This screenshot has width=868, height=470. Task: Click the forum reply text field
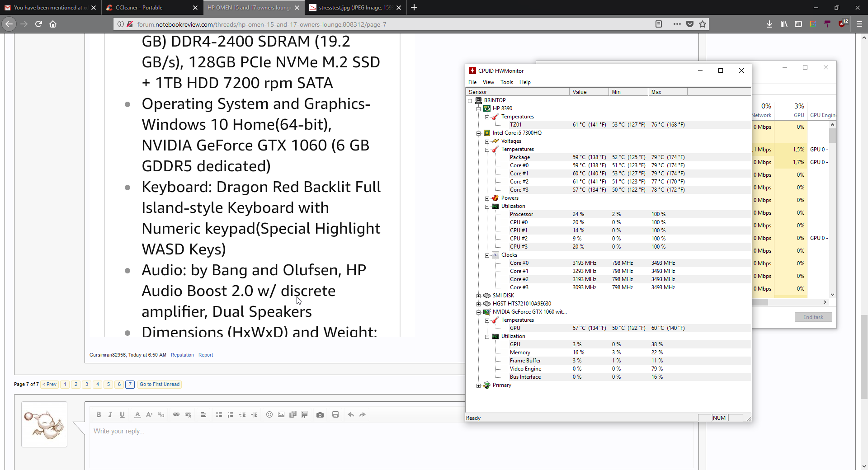(391, 445)
